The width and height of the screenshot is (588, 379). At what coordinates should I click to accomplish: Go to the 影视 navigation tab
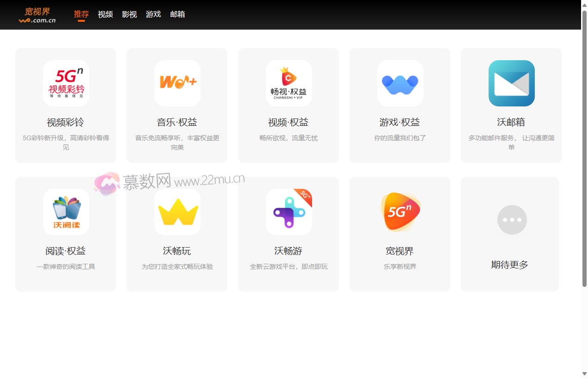pyautogui.click(x=129, y=14)
